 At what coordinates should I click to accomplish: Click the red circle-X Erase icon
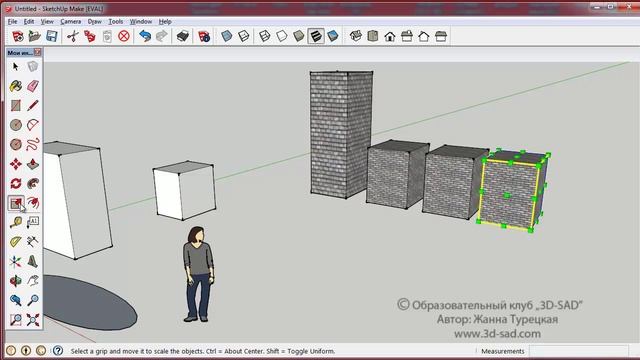(124, 36)
